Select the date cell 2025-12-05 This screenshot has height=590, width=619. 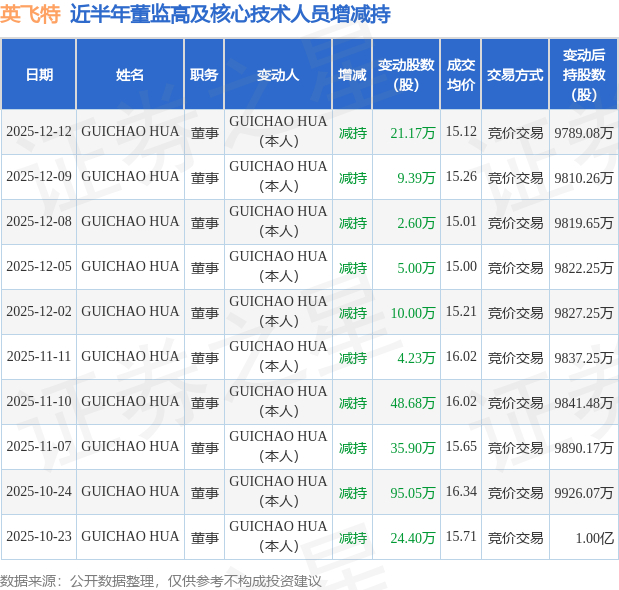pyautogui.click(x=39, y=267)
